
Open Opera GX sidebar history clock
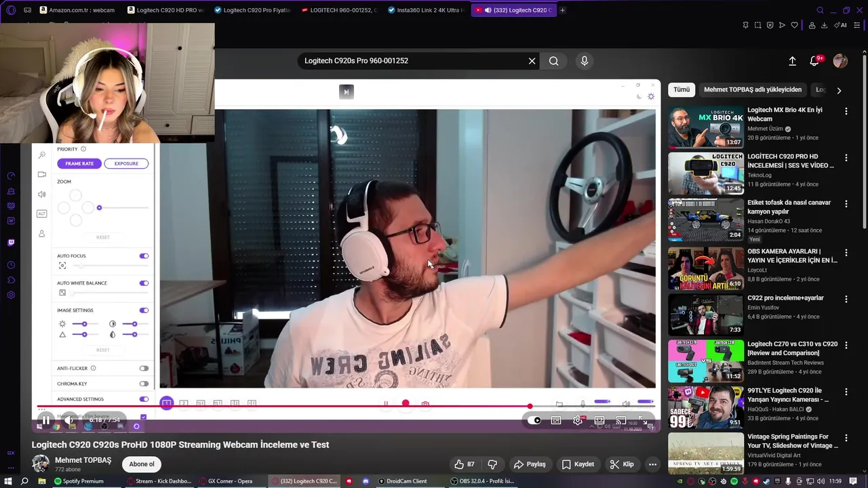click(11, 265)
